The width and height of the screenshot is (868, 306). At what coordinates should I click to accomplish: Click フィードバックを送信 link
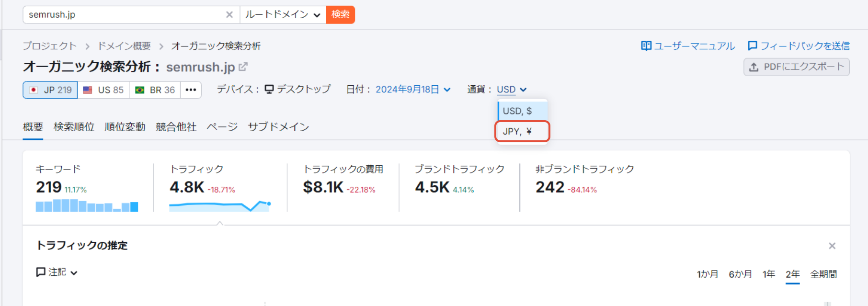pyautogui.click(x=799, y=46)
